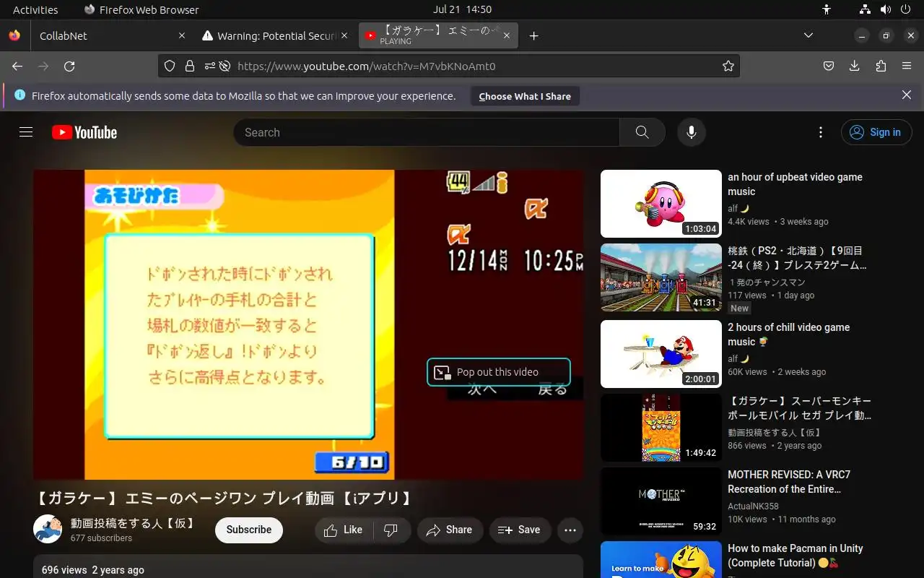Reload the current page

click(69, 66)
